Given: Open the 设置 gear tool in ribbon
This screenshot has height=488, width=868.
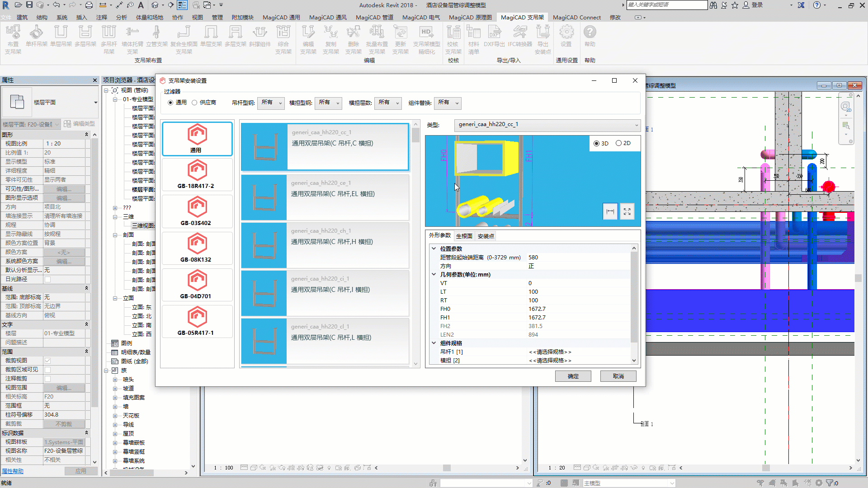Looking at the screenshot, I should (566, 36).
